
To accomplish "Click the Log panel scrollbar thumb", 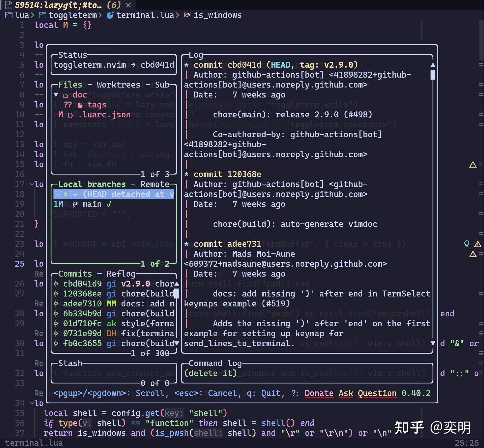I will point(433,74).
